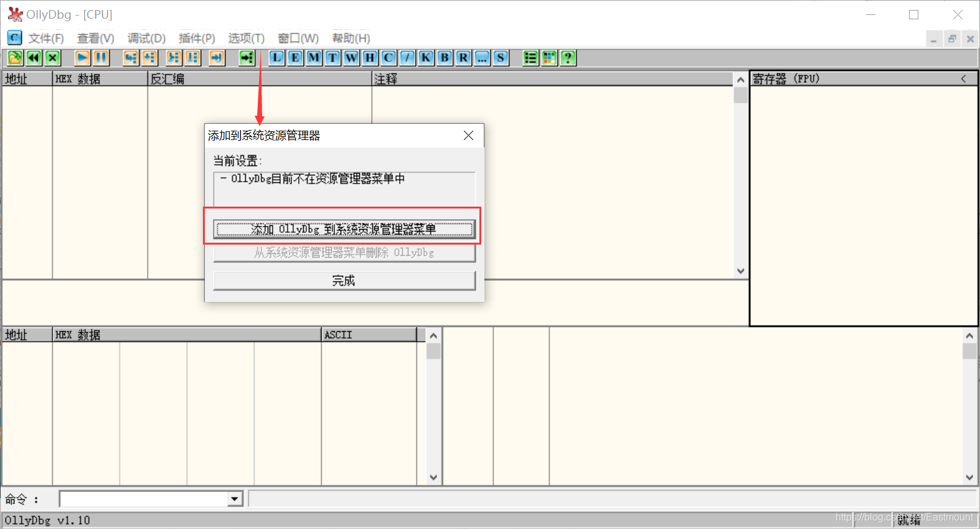Open Call stack with K icon
Viewport: 980px width, 529px height.
pyautogui.click(x=426, y=58)
